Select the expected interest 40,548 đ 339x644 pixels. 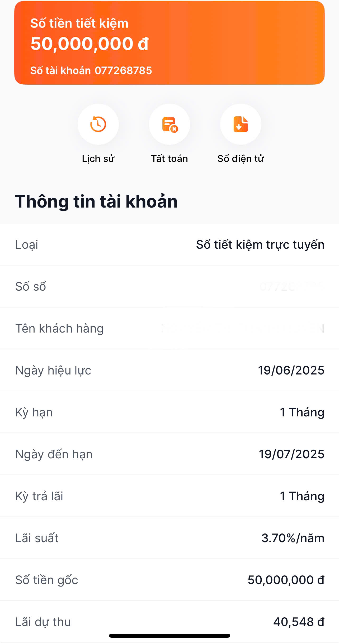[x=298, y=622]
